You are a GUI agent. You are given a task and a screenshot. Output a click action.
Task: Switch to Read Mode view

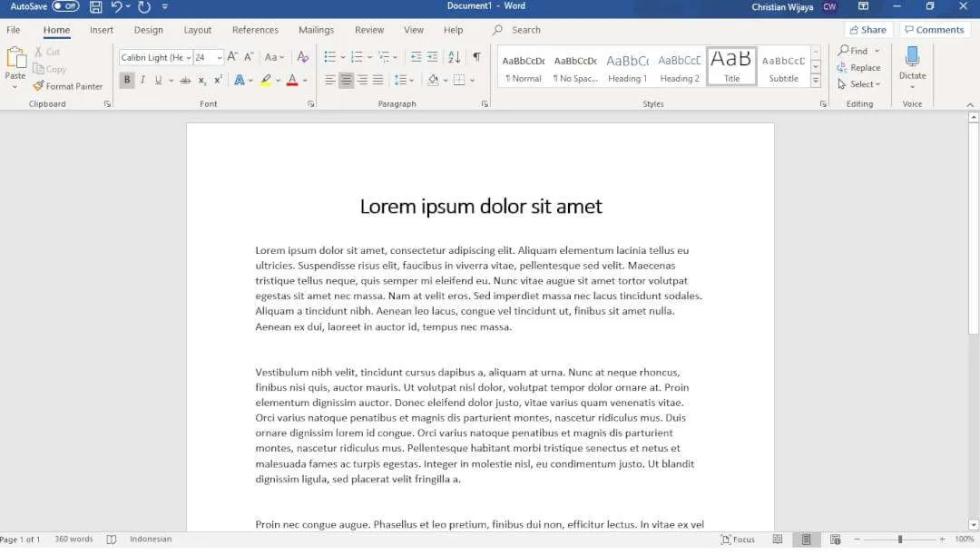point(778,539)
